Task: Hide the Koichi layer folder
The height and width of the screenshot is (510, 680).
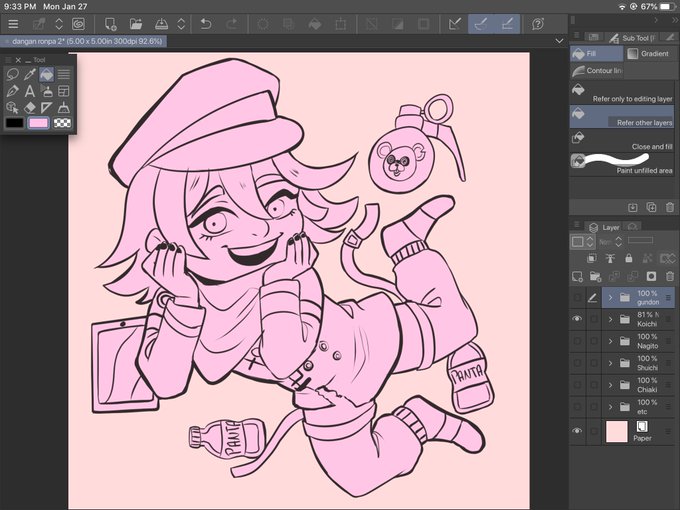Action: tap(577, 319)
